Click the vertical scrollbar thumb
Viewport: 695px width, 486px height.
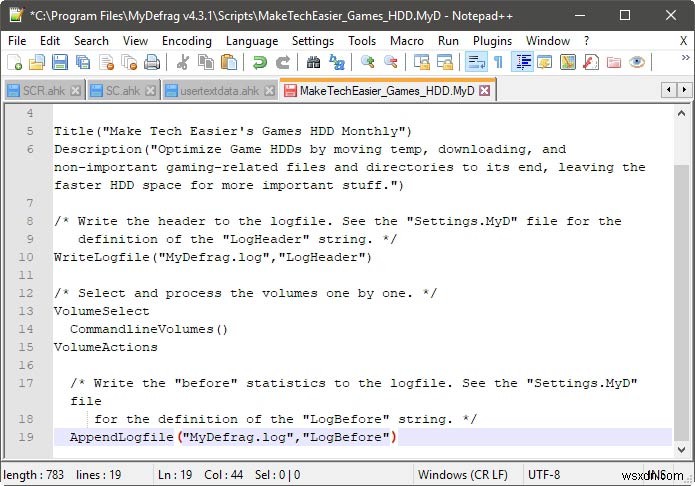coord(681,303)
